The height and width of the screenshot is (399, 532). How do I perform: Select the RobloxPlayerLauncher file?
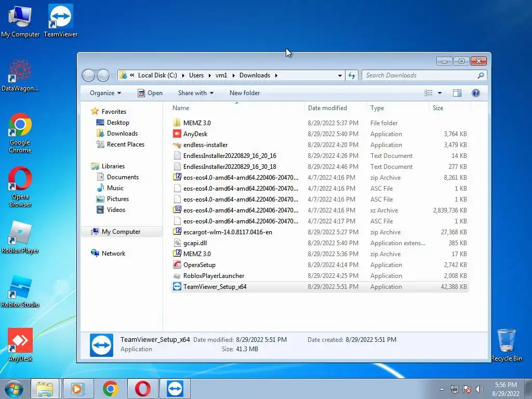click(x=319, y=276)
